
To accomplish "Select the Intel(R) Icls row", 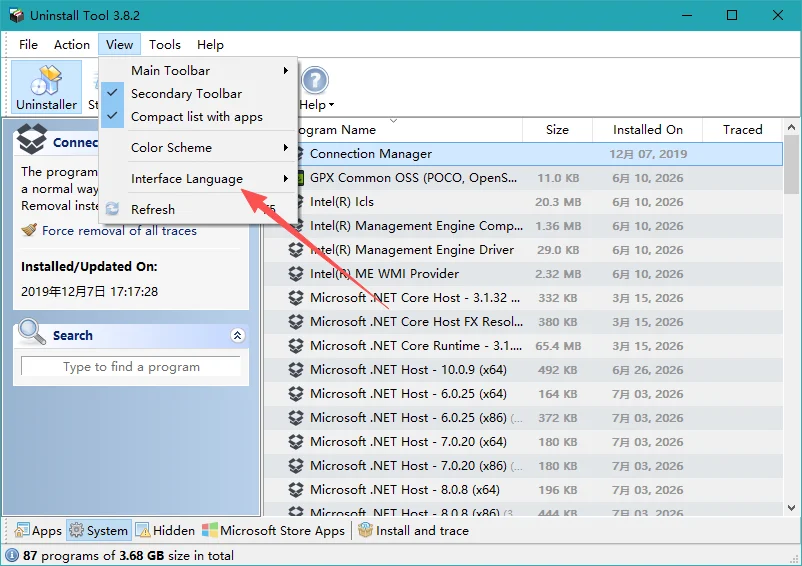I will pyautogui.click(x=523, y=202).
